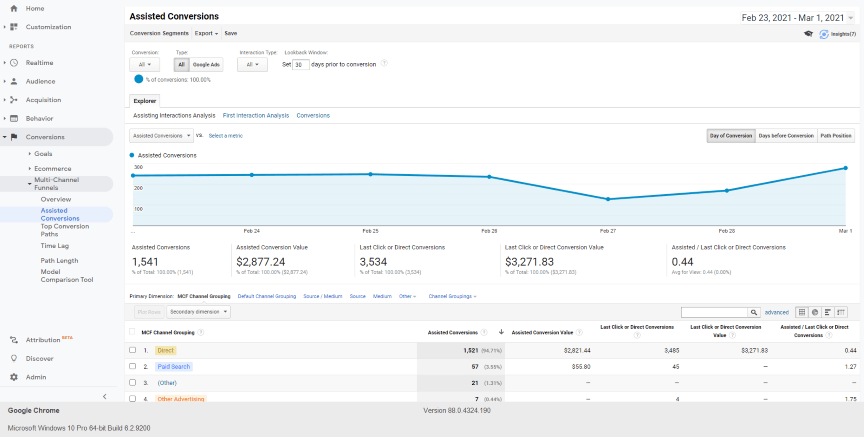This screenshot has height=437, width=864.
Task: Open the Time Lag report
Action: (x=55, y=246)
